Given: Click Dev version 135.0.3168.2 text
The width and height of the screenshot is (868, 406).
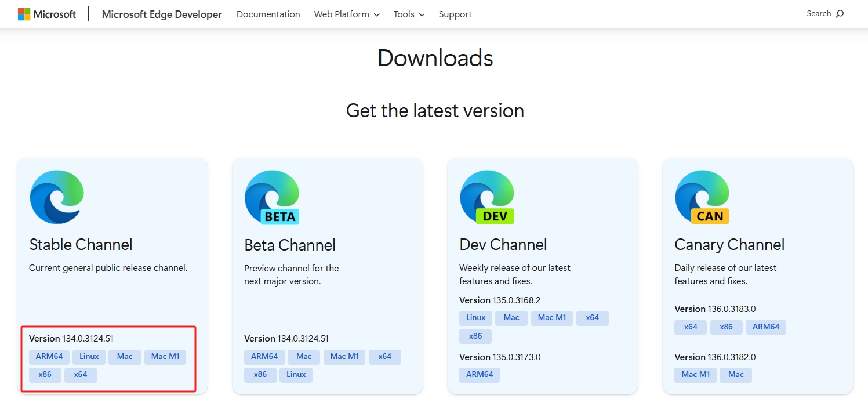Looking at the screenshot, I should coord(500,300).
